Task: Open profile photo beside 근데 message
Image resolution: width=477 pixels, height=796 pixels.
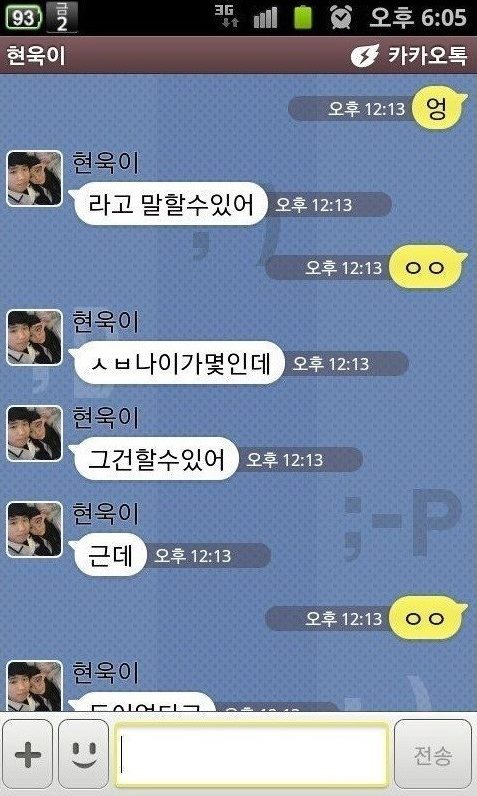Action: click(34, 529)
